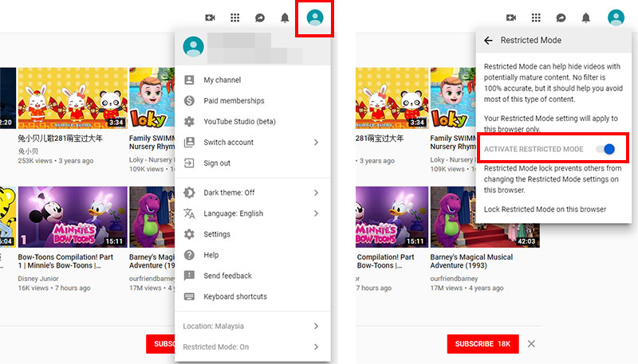Click the ACTIVATE RESTRICTED MODE label
The width and height of the screenshot is (638, 364).
(534, 149)
